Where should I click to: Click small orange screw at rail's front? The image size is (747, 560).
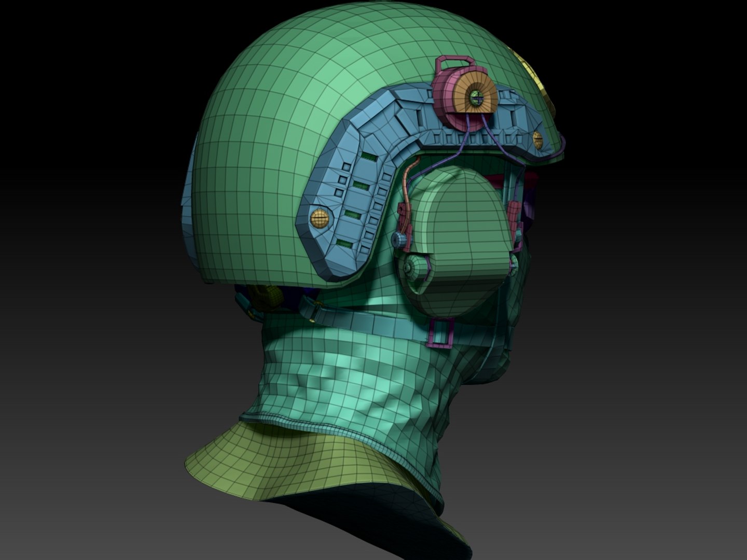point(538,139)
